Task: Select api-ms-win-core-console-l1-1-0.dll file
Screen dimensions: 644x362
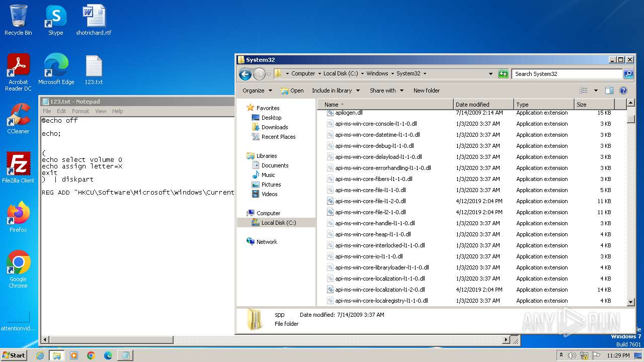Action: [x=376, y=124]
